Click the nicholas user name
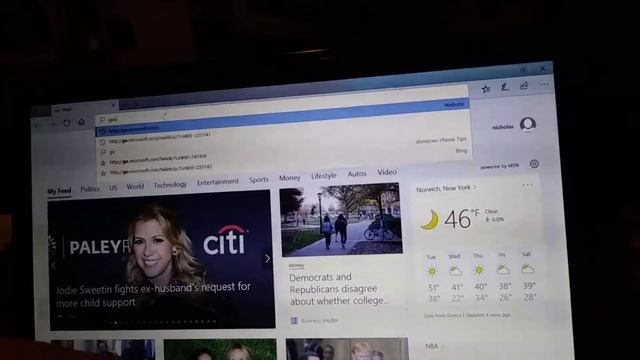Viewport: 640px width, 360px height. point(502,127)
